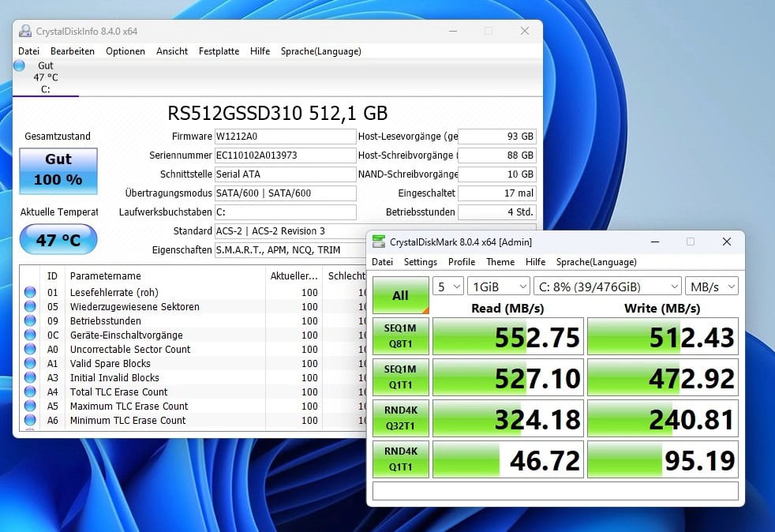Click NAND-Schreibvorgänge value 10 GB
The height and width of the screenshot is (532, 775).
coord(496,174)
